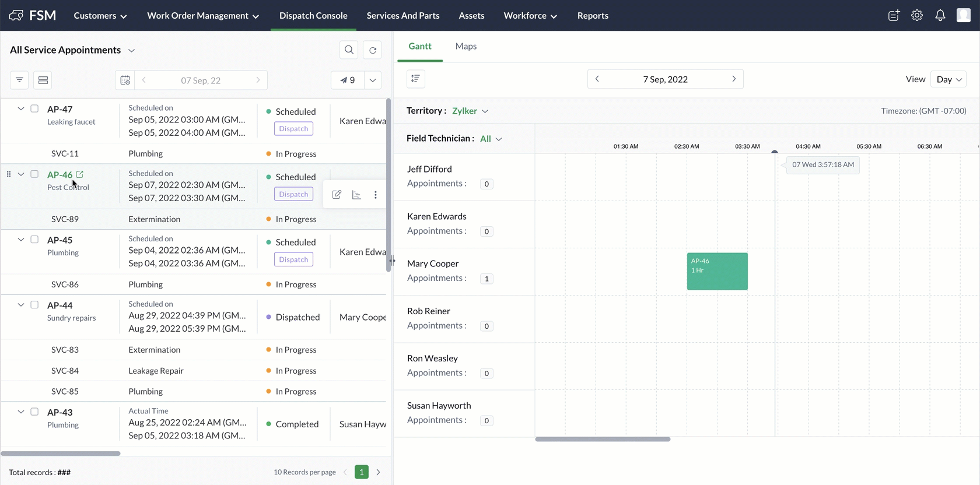The height and width of the screenshot is (485, 980).
Task: Select the AP-46 block in Gantt chart
Action: pyautogui.click(x=717, y=271)
